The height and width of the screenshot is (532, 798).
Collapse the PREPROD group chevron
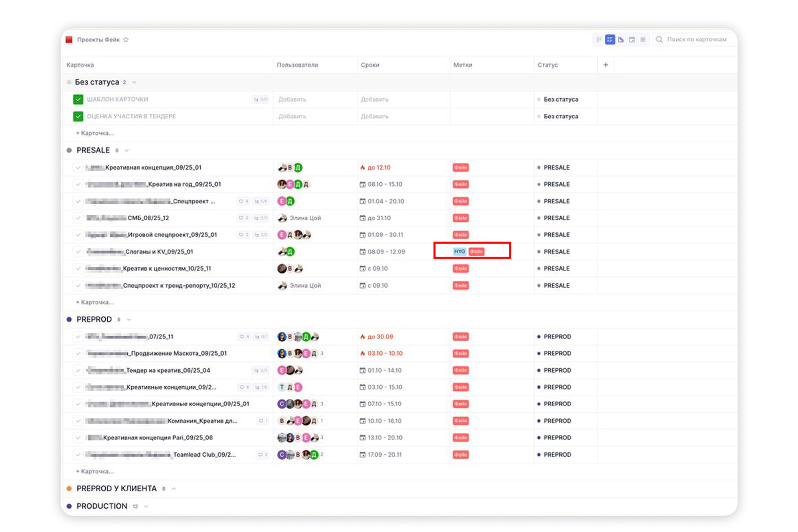click(x=129, y=320)
